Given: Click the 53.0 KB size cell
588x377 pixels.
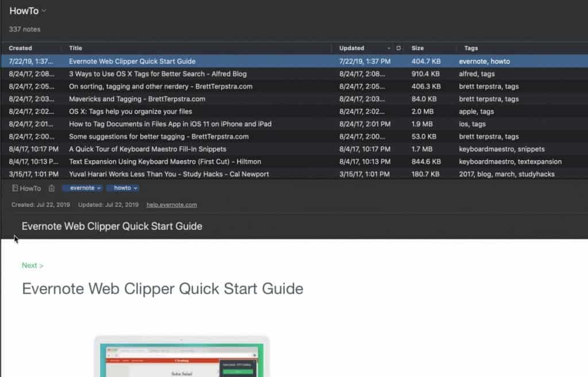Looking at the screenshot, I should [x=423, y=137].
